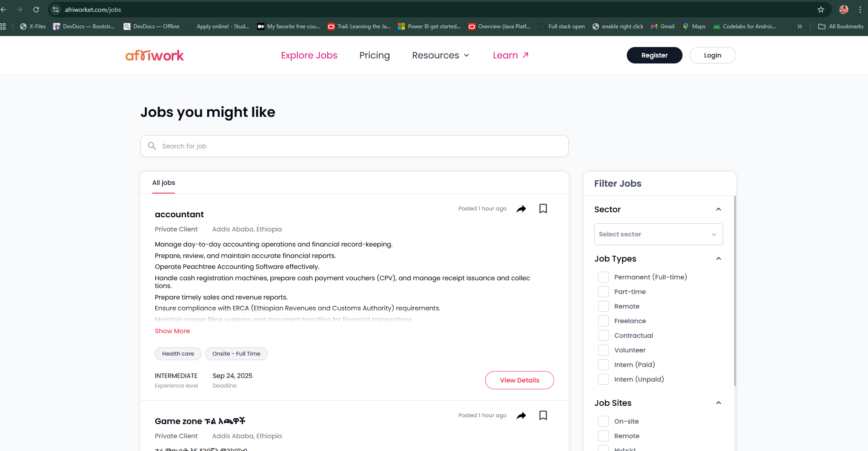The height and width of the screenshot is (451, 868).
Task: Share the Game zone job posting
Action: (x=521, y=415)
